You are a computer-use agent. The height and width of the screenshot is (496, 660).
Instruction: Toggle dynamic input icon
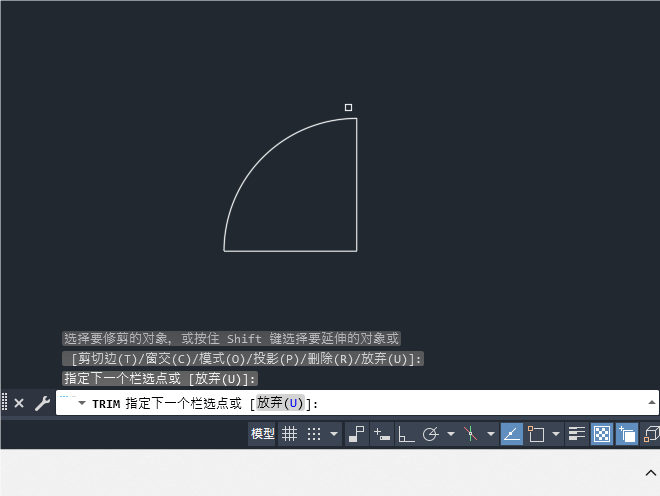coord(382,434)
